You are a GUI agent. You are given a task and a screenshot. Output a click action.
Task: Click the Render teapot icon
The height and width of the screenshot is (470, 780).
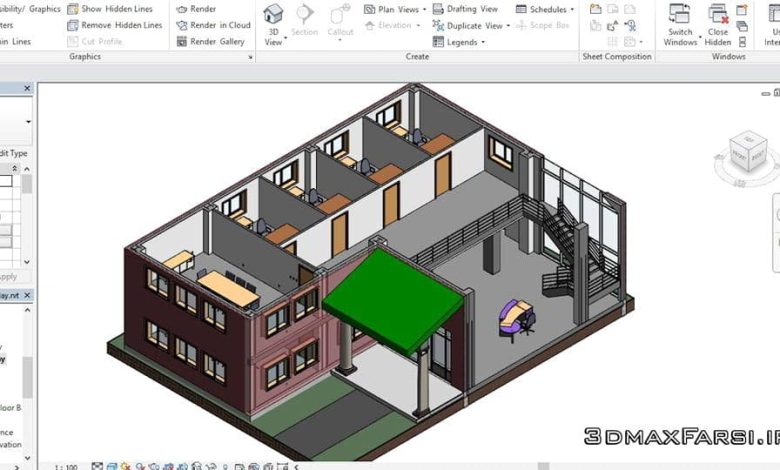pos(182,9)
